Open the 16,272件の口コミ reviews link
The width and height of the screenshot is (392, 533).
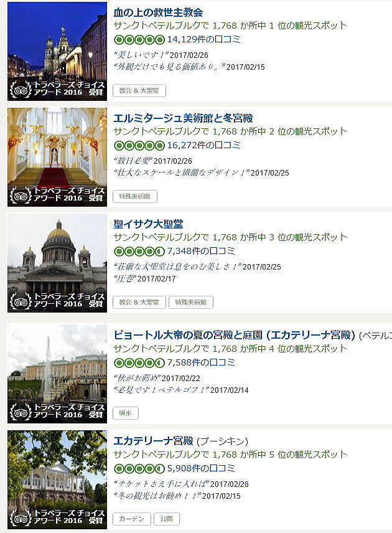point(203,145)
